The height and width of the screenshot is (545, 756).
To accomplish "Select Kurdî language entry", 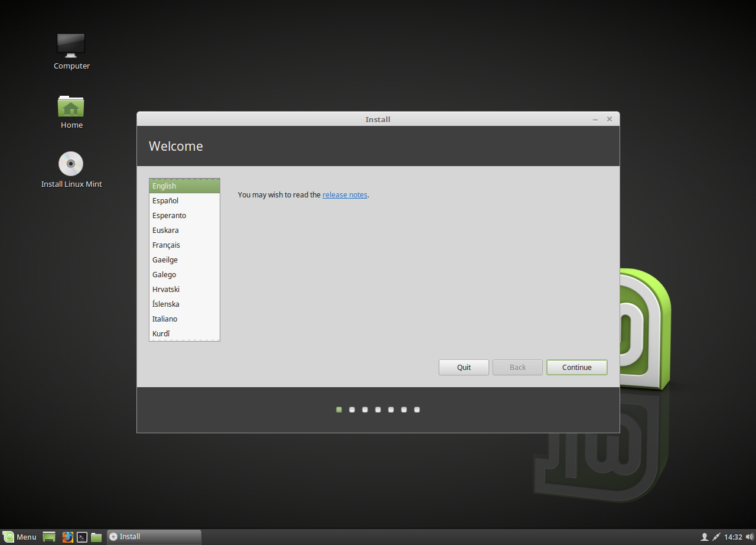I will pos(184,333).
